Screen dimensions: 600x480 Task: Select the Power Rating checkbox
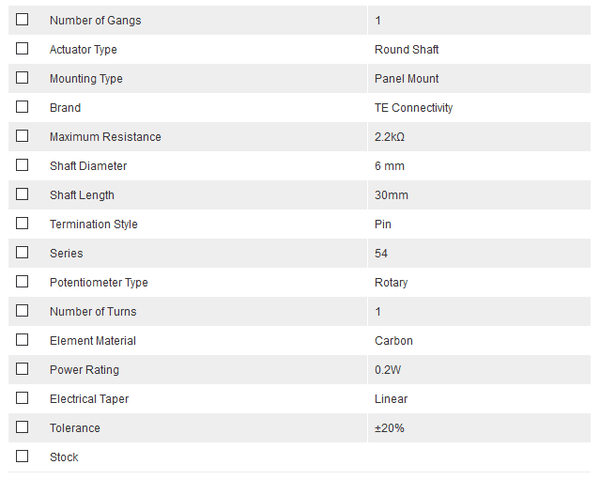tap(22, 369)
